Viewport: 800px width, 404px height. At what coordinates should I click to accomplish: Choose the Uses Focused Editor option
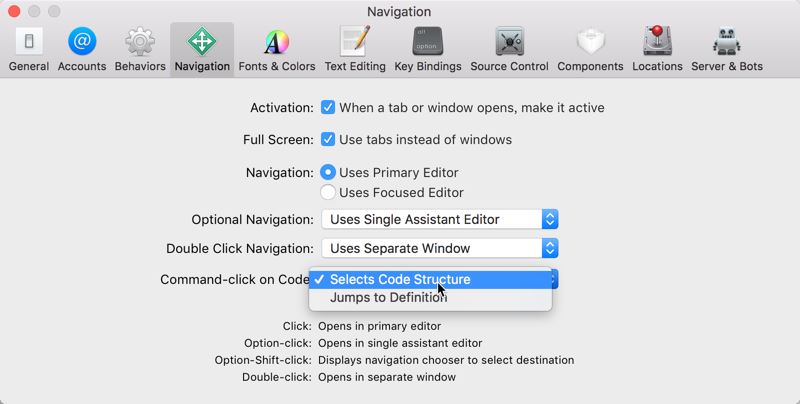pos(328,192)
